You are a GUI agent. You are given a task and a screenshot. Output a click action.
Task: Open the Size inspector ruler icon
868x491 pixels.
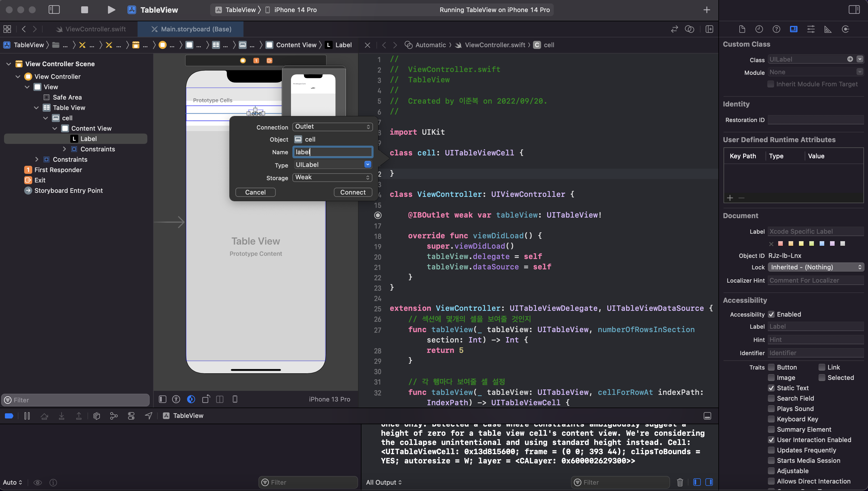(828, 29)
